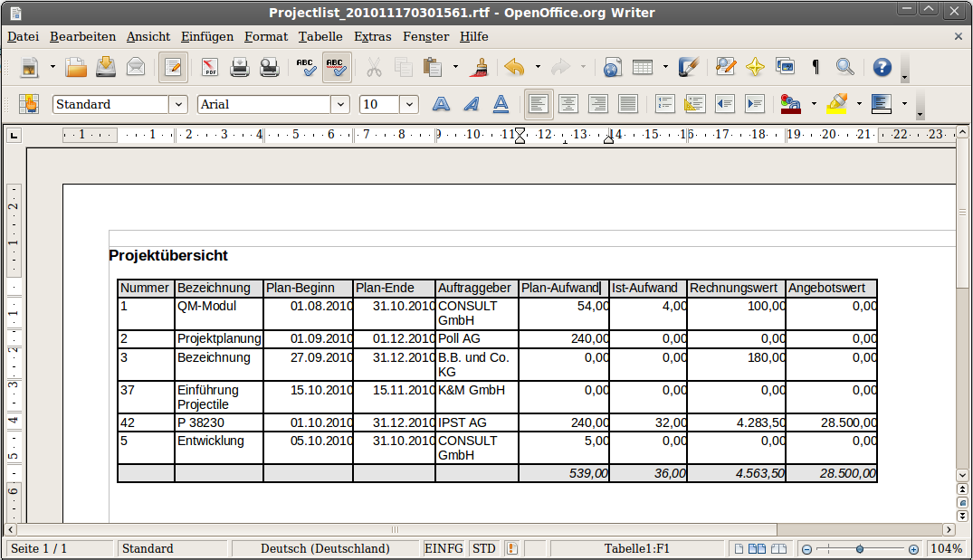The height and width of the screenshot is (560, 973).
Task: Click the Deutsch (Deutschland) language field
Action: pyautogui.click(x=325, y=548)
